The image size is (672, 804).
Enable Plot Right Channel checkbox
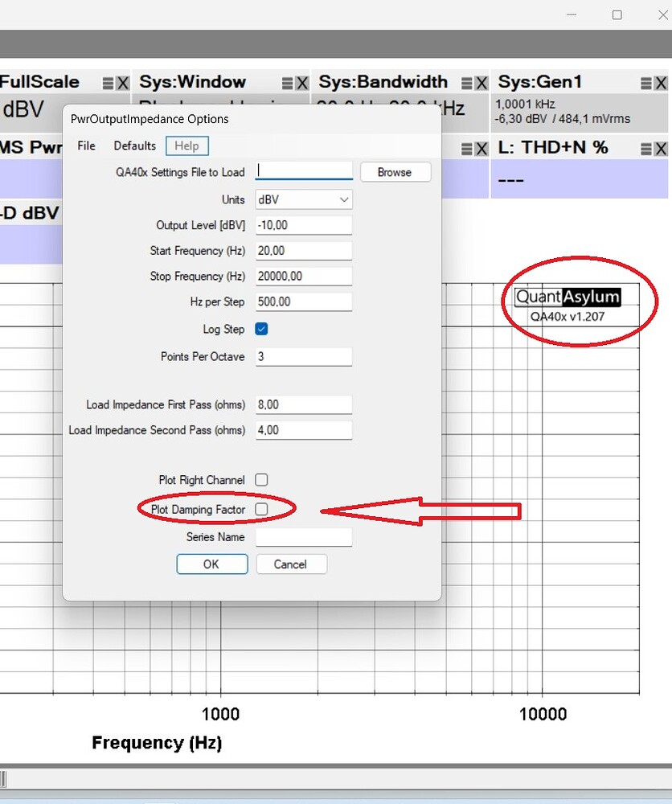[261, 480]
